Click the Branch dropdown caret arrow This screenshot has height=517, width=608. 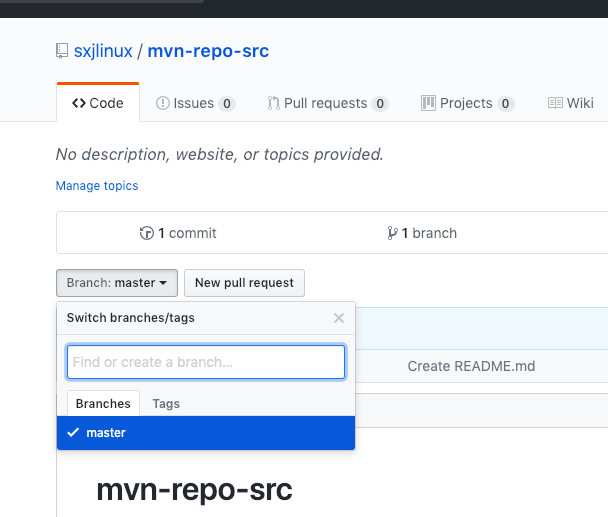pos(163,283)
